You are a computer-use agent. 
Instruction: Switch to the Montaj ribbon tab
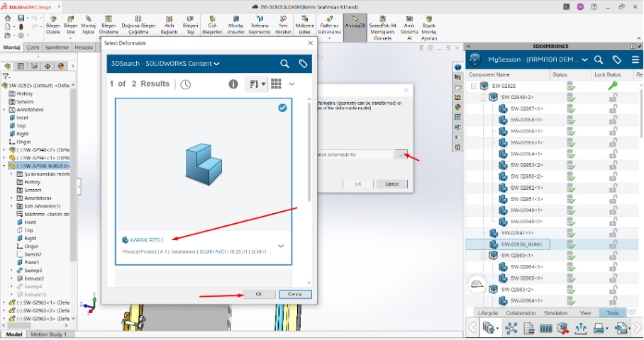[12, 47]
